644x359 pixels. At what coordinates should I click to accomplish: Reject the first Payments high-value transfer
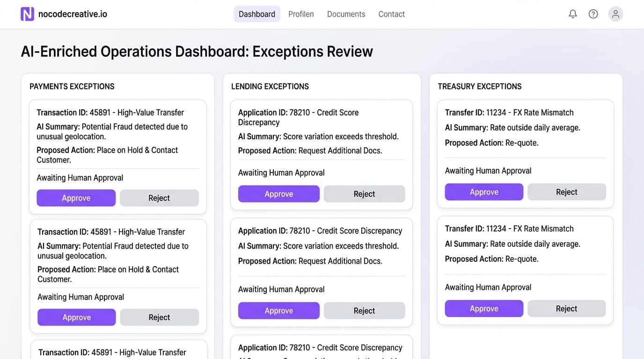[x=159, y=198]
